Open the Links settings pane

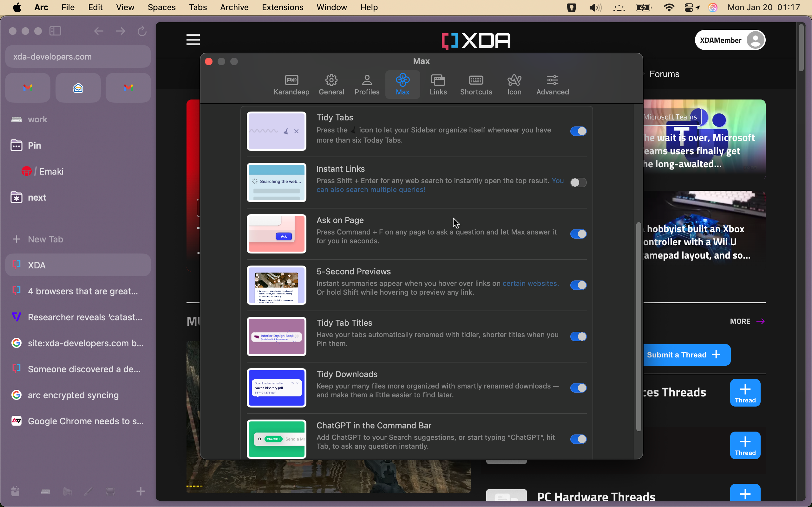(438, 85)
